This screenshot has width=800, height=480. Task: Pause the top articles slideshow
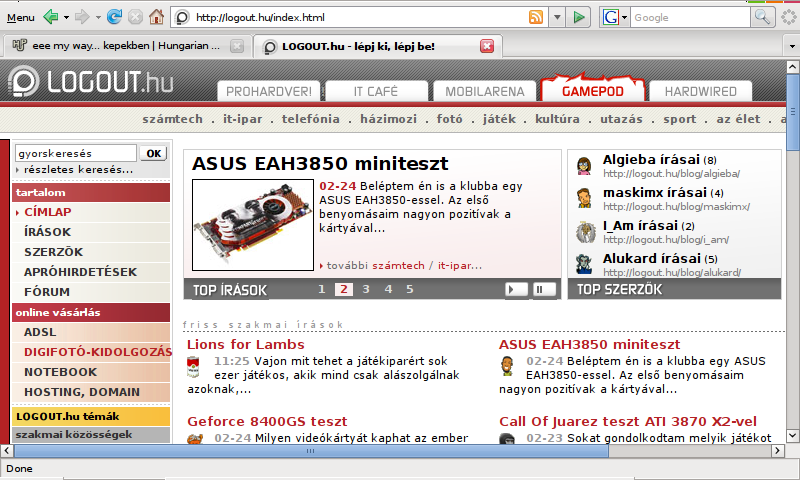click(x=544, y=289)
